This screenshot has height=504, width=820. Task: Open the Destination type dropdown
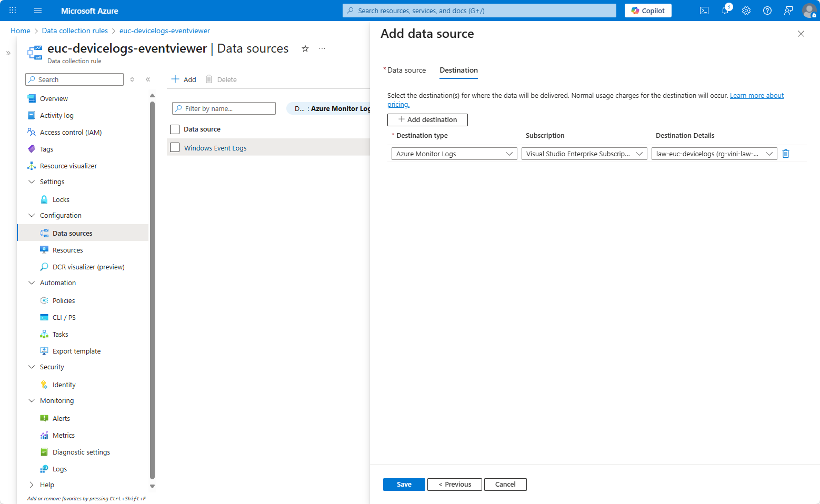454,154
